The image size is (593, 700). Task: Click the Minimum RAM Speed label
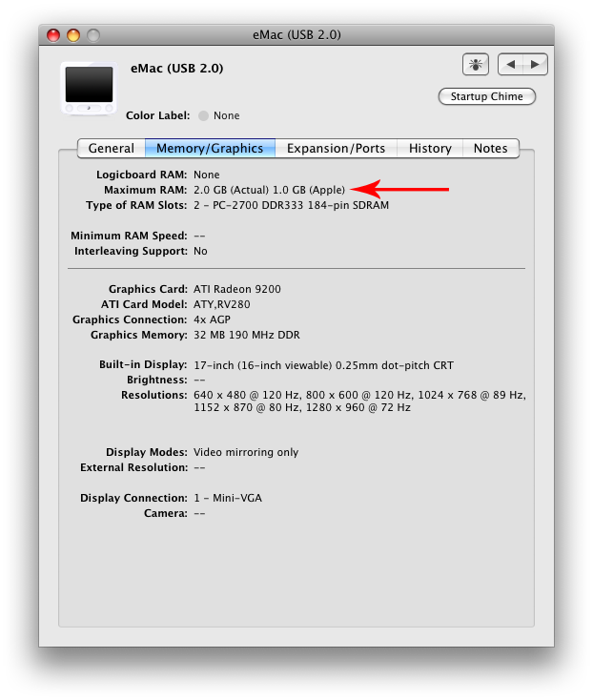(x=129, y=236)
